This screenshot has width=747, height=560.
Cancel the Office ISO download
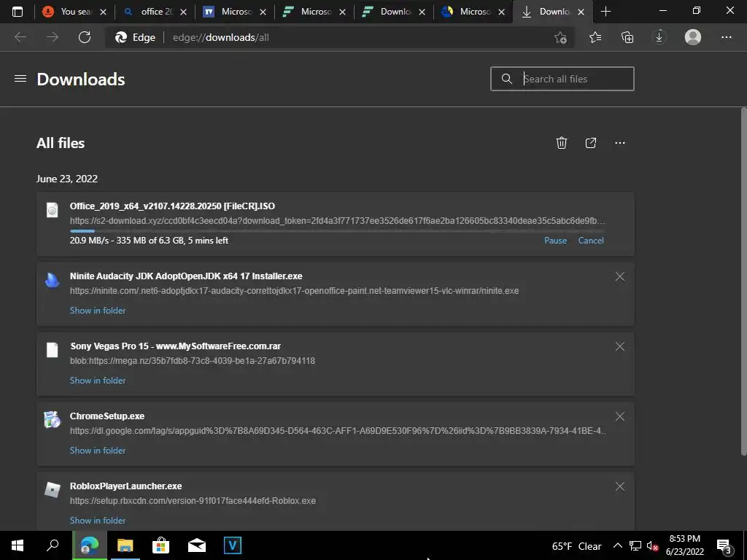(x=591, y=241)
